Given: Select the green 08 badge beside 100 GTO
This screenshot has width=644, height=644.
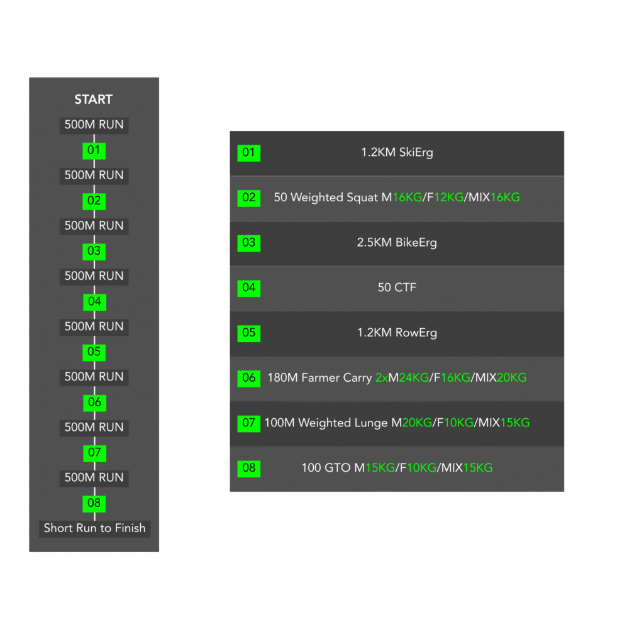Looking at the screenshot, I should [248, 468].
